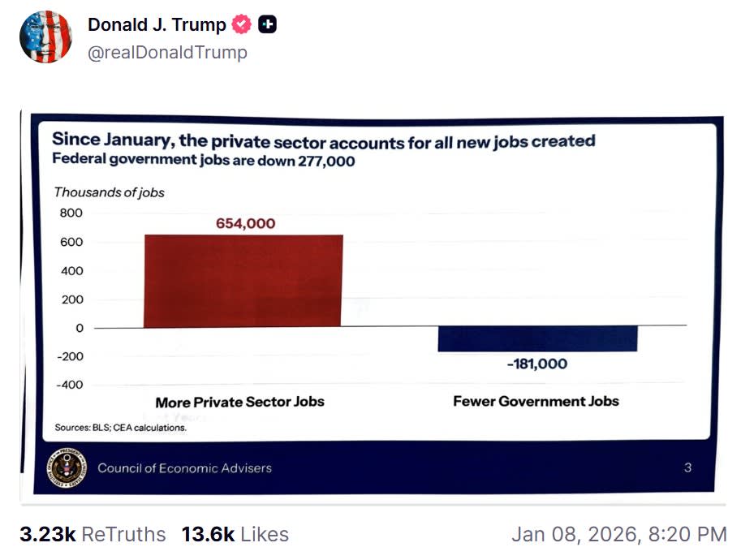Click the 654,000 value label above the red bar
Image resolution: width=741 pixels, height=560 pixels.
point(243,222)
